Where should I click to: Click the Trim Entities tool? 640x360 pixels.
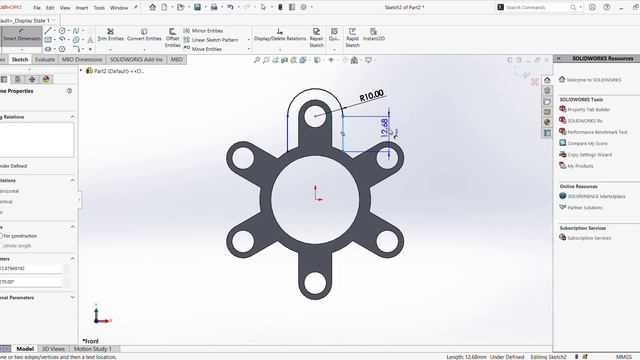[x=110, y=35]
